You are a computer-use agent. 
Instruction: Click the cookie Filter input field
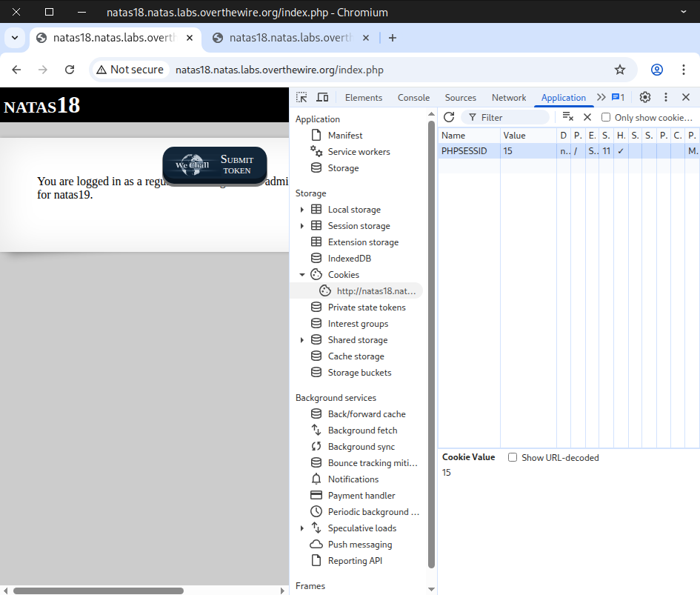click(x=511, y=117)
